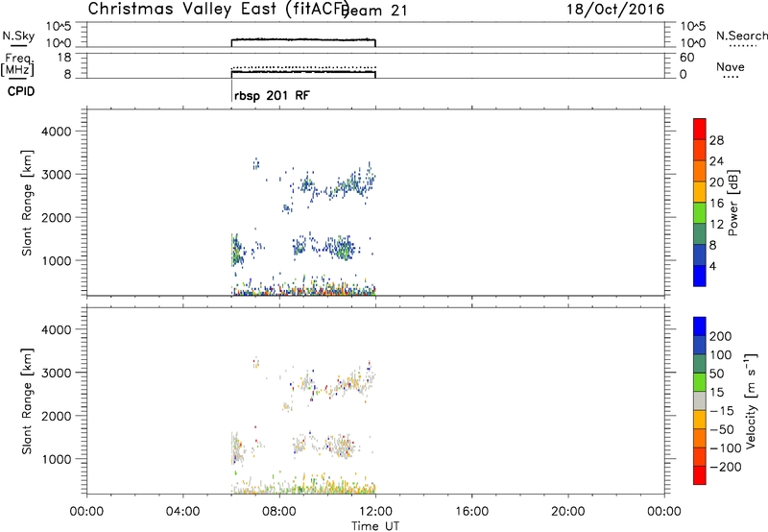
Task: Click the −200 label on the Velocity colorbar
Action: point(726,467)
